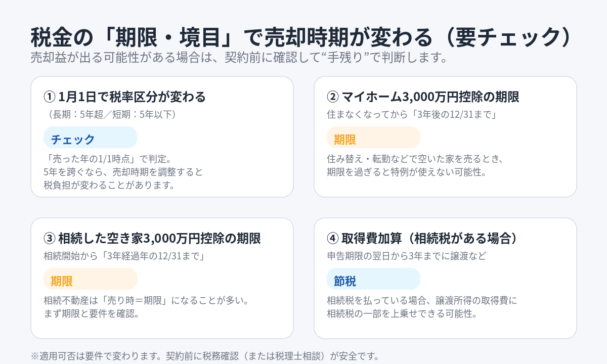Click the orange 期限 badge under 相続した空き家

90,280
